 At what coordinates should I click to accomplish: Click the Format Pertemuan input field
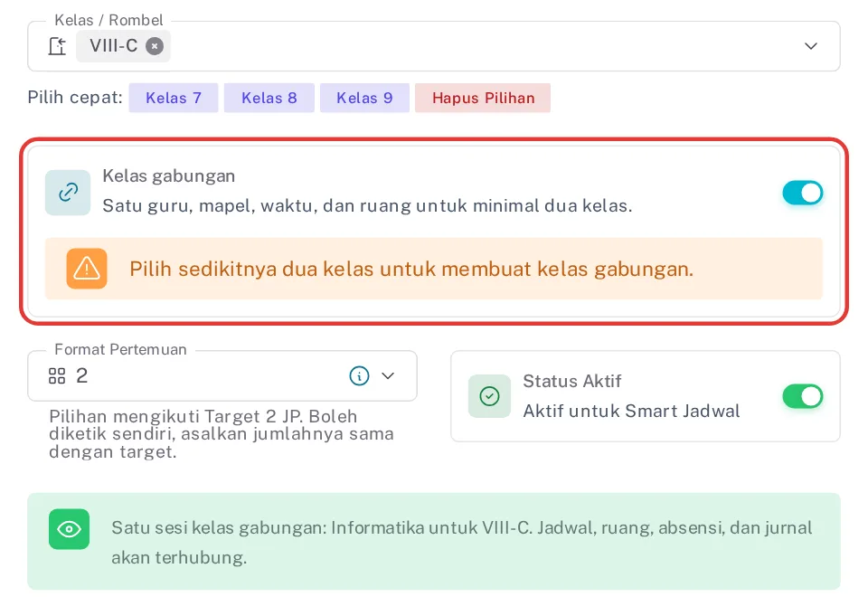point(222,376)
